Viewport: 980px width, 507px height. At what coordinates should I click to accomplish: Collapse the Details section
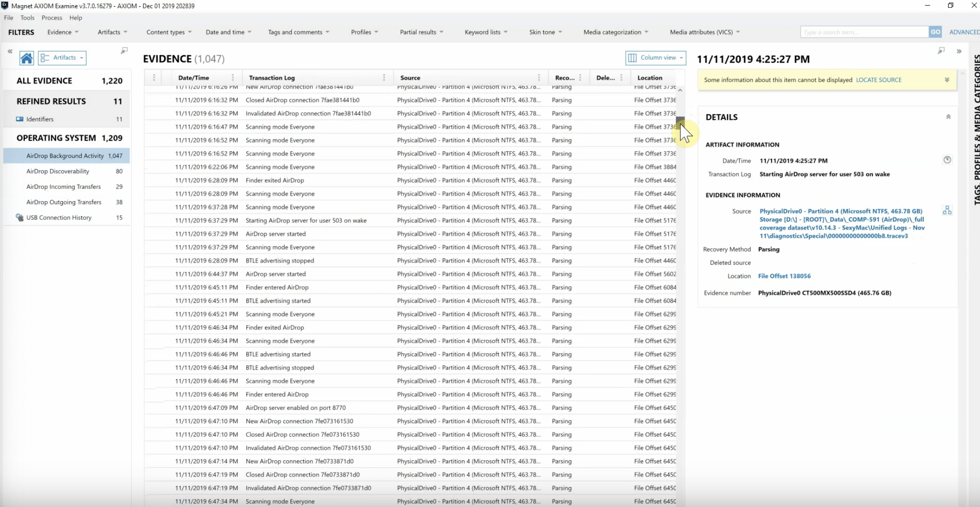[x=948, y=117]
